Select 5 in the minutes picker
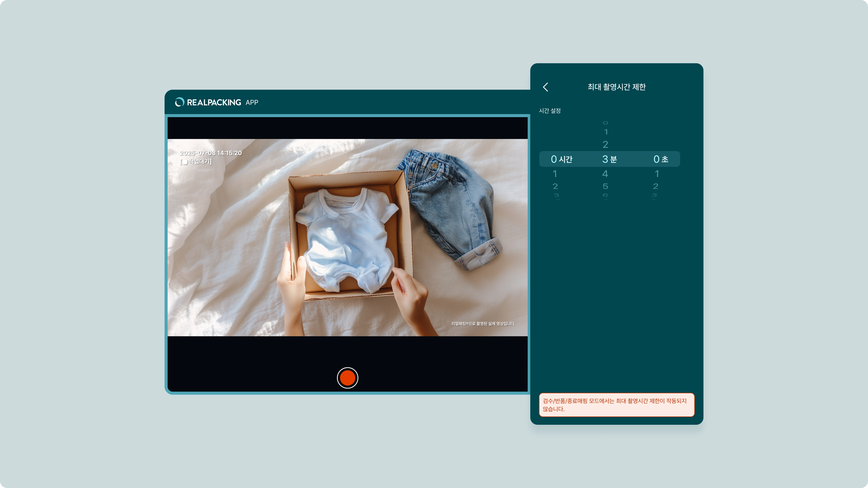Viewport: 868px width, 488px height. 605,186
